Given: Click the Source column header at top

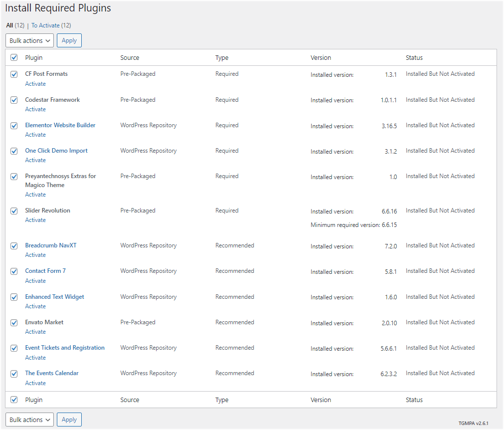Looking at the screenshot, I should coord(130,57).
